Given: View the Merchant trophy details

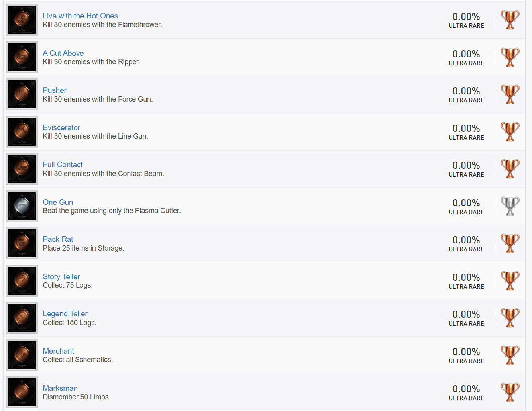Looking at the screenshot, I should point(58,351).
